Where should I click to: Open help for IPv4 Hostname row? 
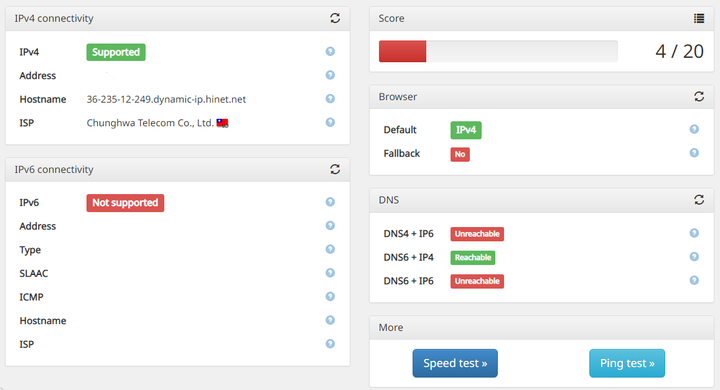[x=330, y=99]
